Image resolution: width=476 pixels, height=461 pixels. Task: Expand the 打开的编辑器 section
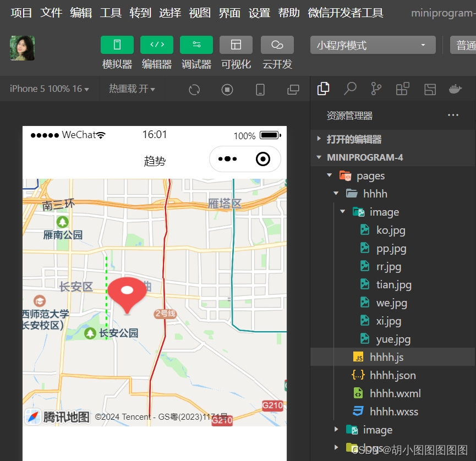click(393, 139)
